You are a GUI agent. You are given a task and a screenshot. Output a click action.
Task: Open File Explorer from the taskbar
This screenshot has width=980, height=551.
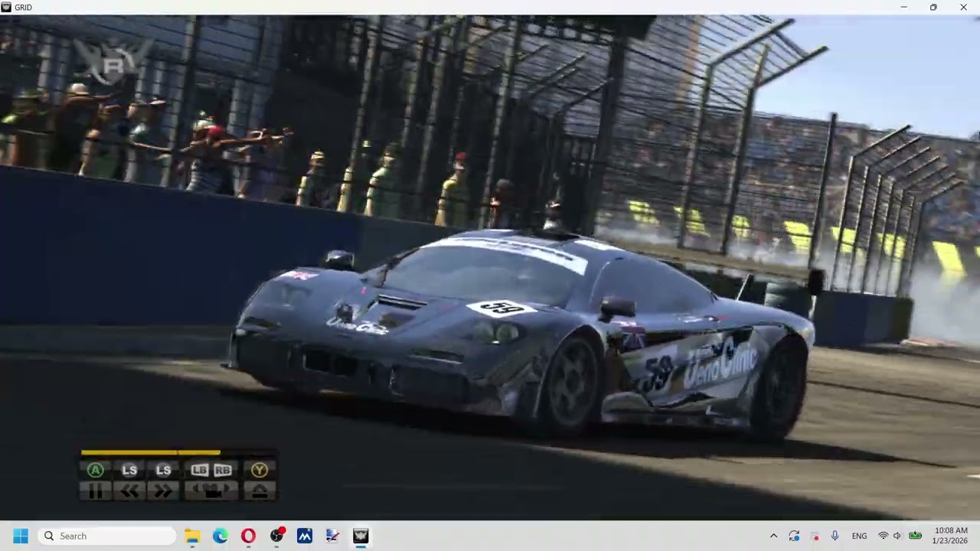pyautogui.click(x=192, y=536)
